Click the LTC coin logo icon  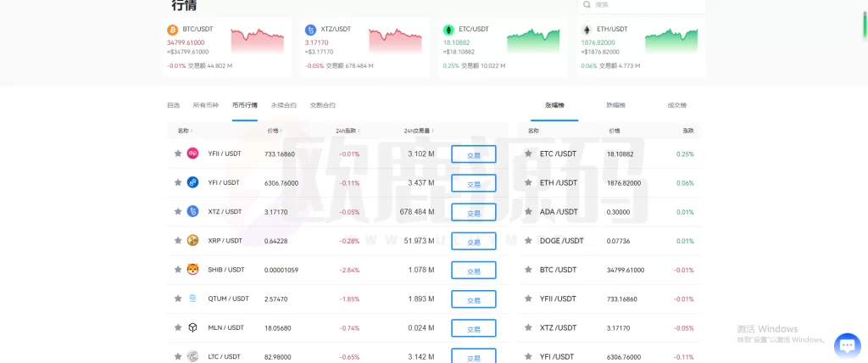[x=192, y=356]
